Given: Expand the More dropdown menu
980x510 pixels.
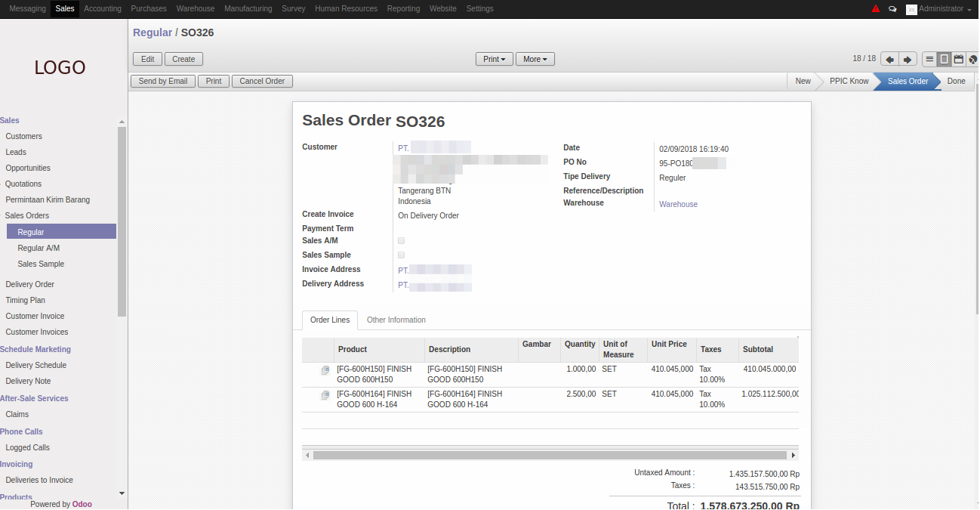Looking at the screenshot, I should click(535, 59).
